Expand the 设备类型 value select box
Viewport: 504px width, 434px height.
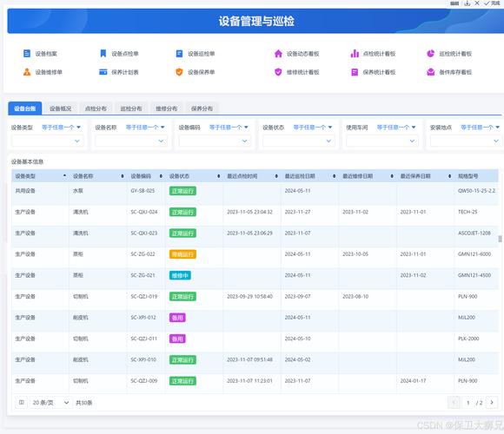pyautogui.click(x=47, y=141)
